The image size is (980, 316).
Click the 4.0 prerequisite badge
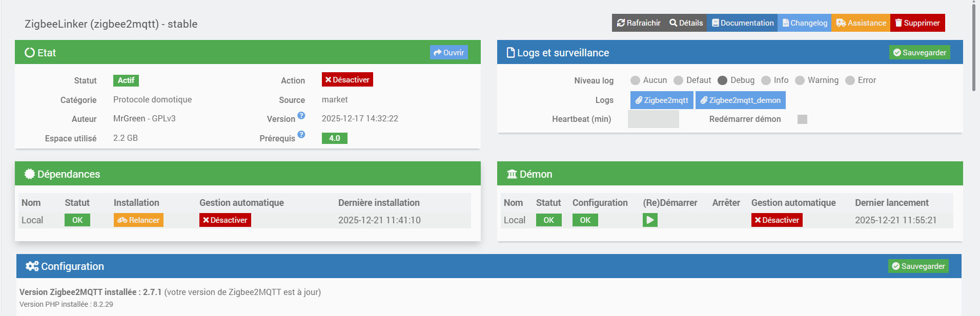click(335, 138)
